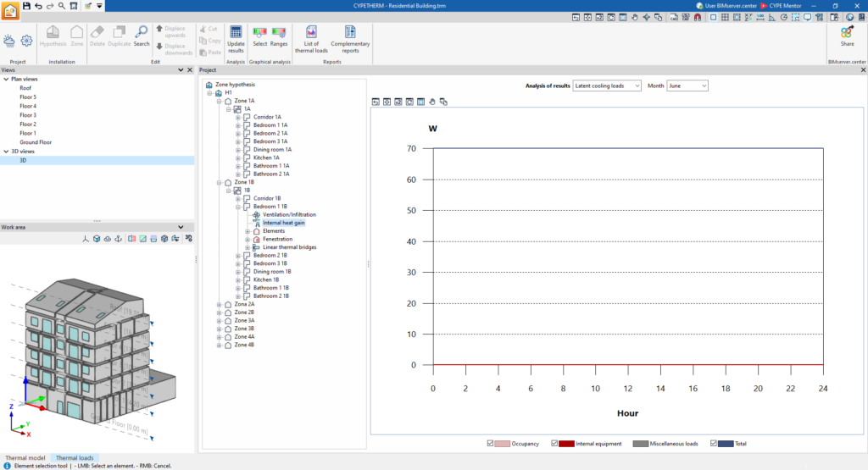Open the Month dropdown showing June

coord(687,86)
